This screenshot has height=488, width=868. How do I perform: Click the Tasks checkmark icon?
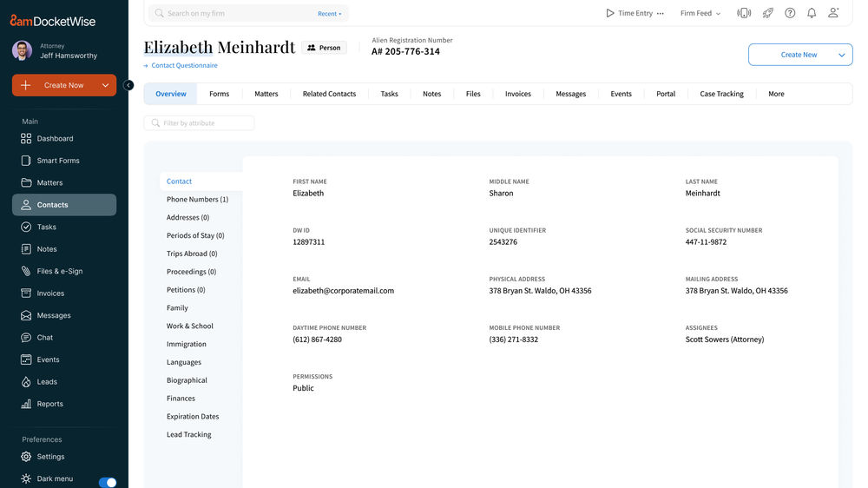[x=26, y=228]
